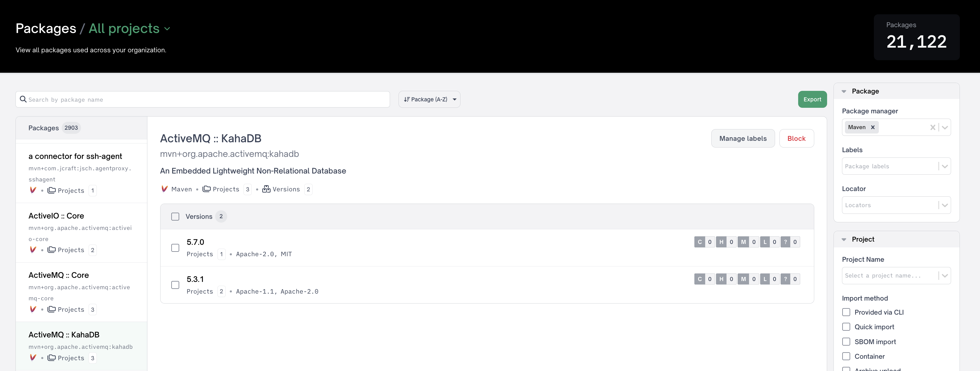Select ActiveIO :: Core package entry
980x371 pixels.
[x=56, y=216]
